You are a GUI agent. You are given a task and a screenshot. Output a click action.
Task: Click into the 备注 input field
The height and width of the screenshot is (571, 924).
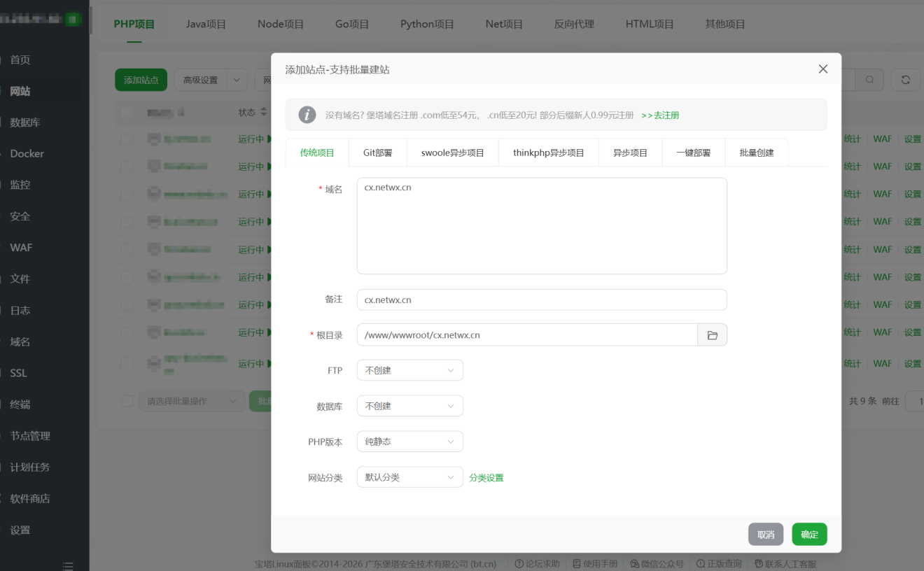pos(541,299)
